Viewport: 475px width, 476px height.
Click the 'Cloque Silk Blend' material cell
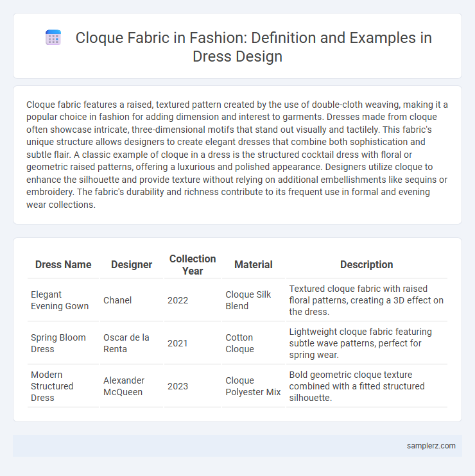point(254,300)
